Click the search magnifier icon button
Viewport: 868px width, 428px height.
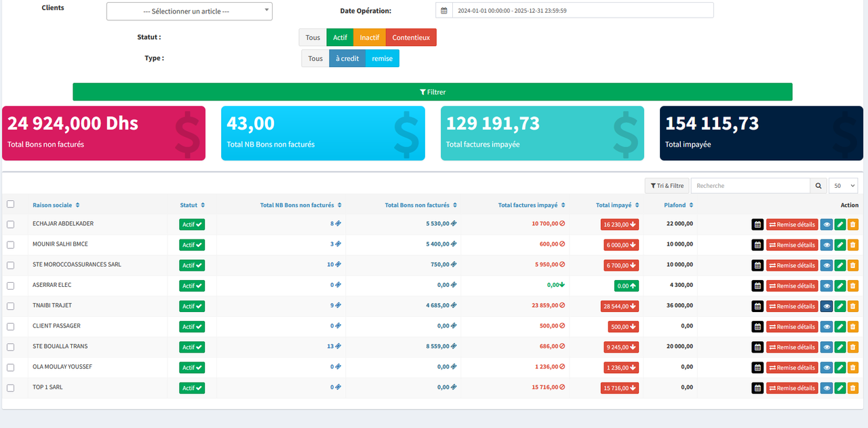pyautogui.click(x=818, y=185)
